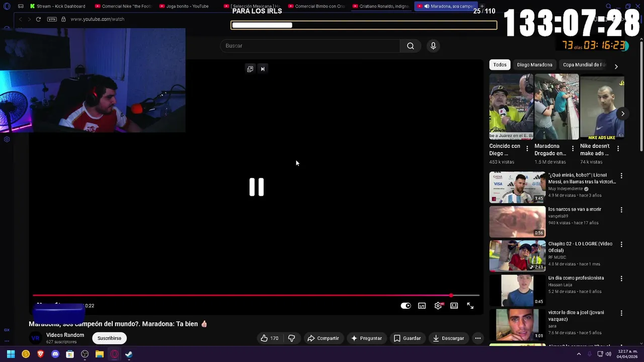Open the Un dia como profesionista title
Viewport: 644px width, 362px height.
click(576, 278)
